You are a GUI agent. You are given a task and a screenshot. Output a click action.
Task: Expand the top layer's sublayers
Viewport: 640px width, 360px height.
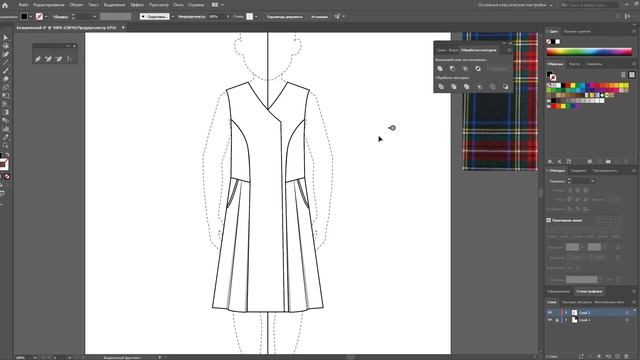pos(566,313)
